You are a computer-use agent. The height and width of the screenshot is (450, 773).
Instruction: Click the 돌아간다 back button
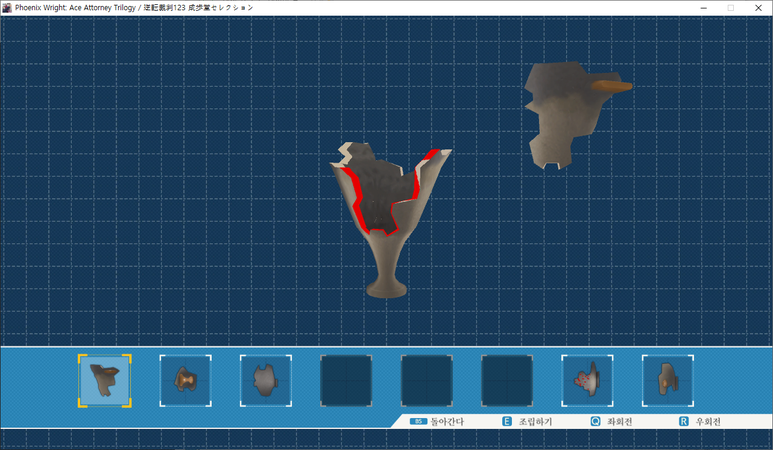pos(447,421)
